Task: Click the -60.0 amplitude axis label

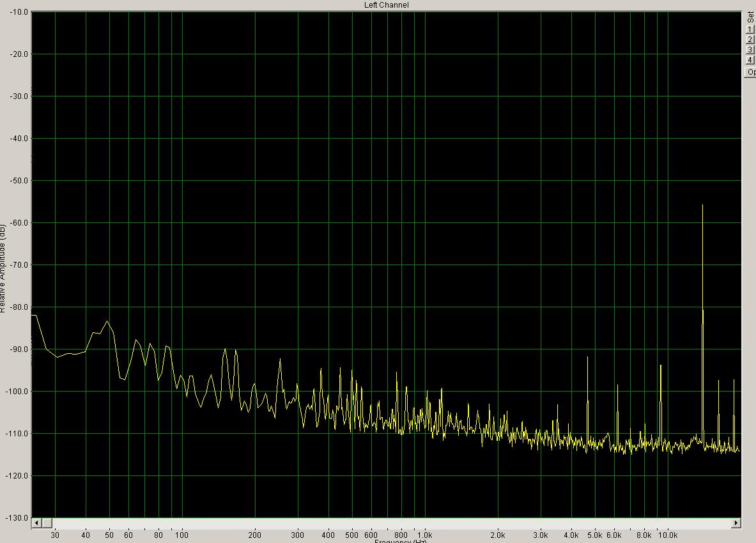Action: point(19,223)
